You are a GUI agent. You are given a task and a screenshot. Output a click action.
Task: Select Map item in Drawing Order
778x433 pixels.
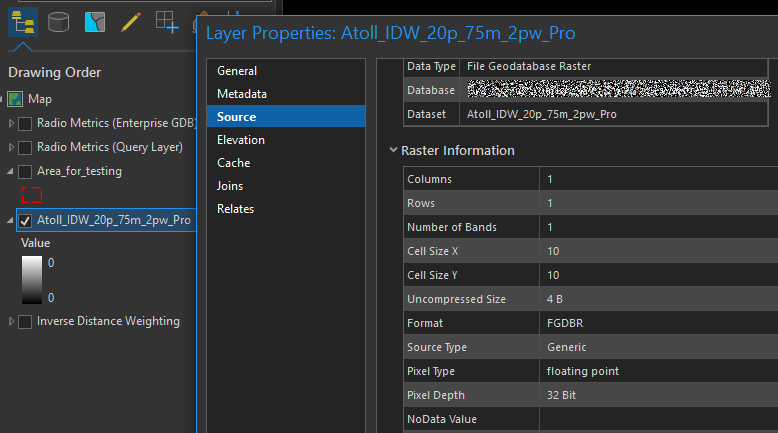coord(40,99)
